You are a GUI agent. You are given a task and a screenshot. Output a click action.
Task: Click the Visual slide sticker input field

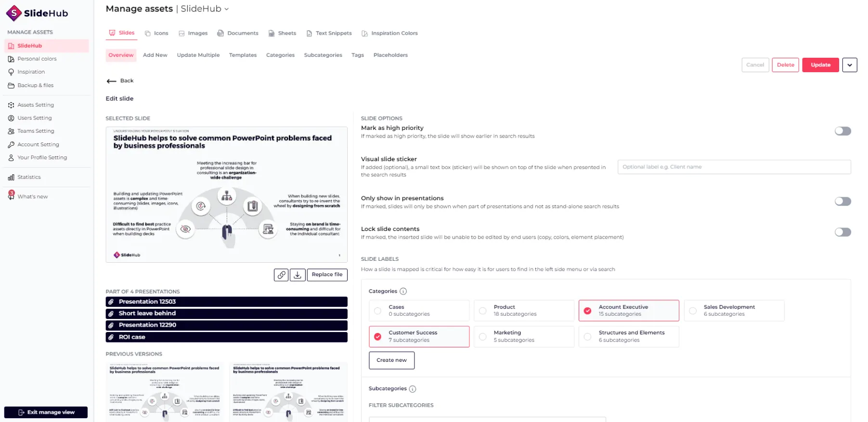(734, 167)
